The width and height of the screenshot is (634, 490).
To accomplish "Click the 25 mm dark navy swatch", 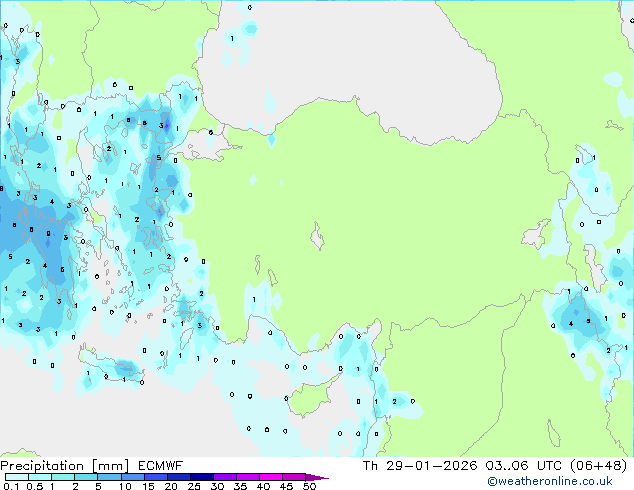I will [201, 477].
